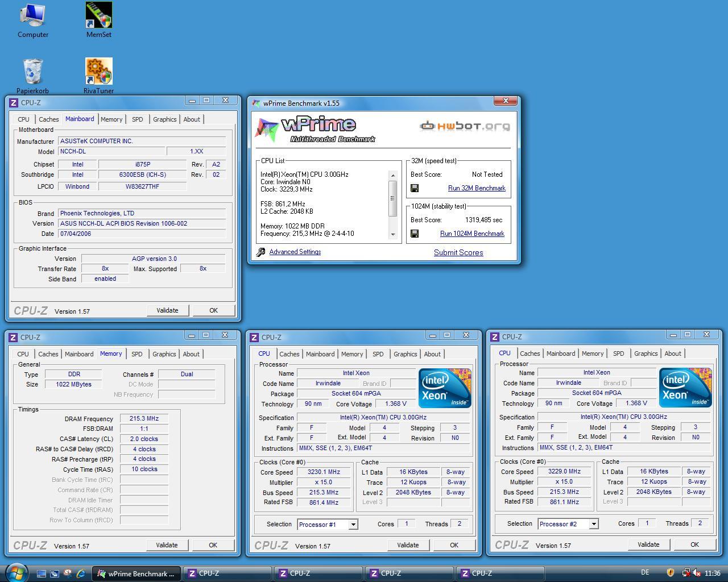This screenshot has height=582, width=728.
Task: Click the NCCH-DL model field
Action: (x=111, y=151)
